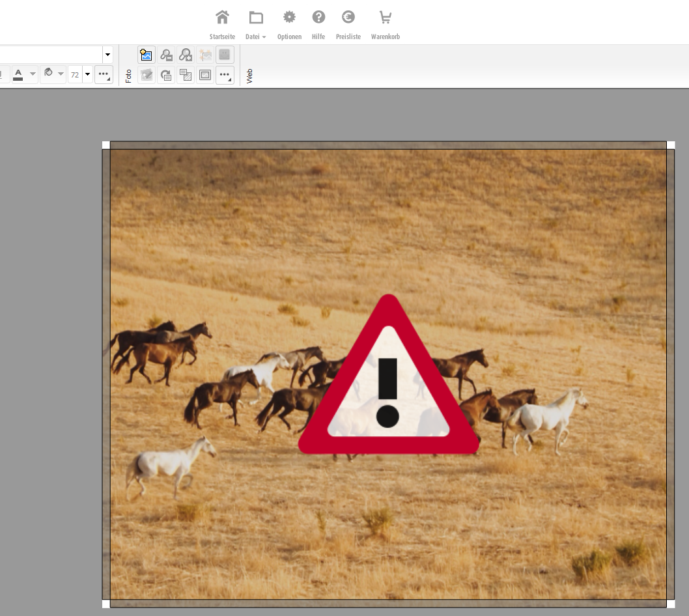
Task: Open the photo frame tool
Action: 205,75
